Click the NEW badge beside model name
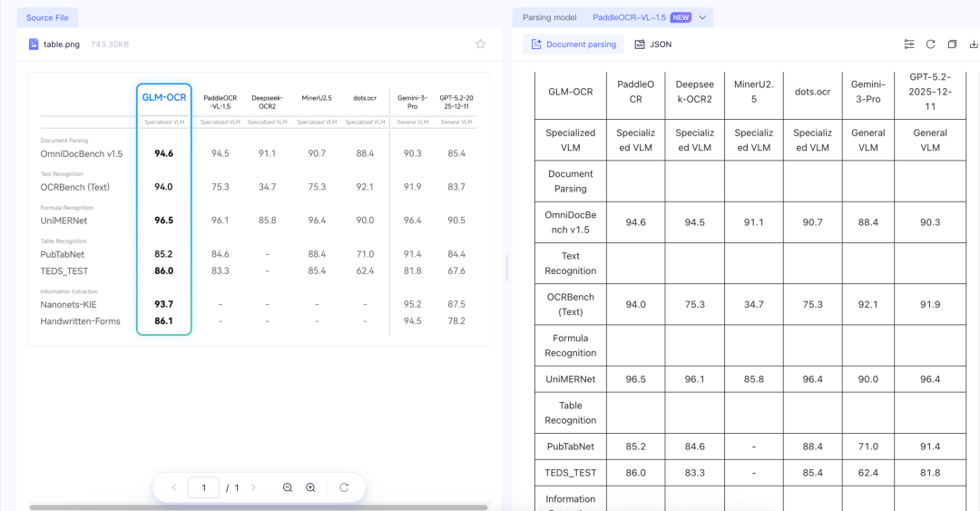 pyautogui.click(x=681, y=17)
